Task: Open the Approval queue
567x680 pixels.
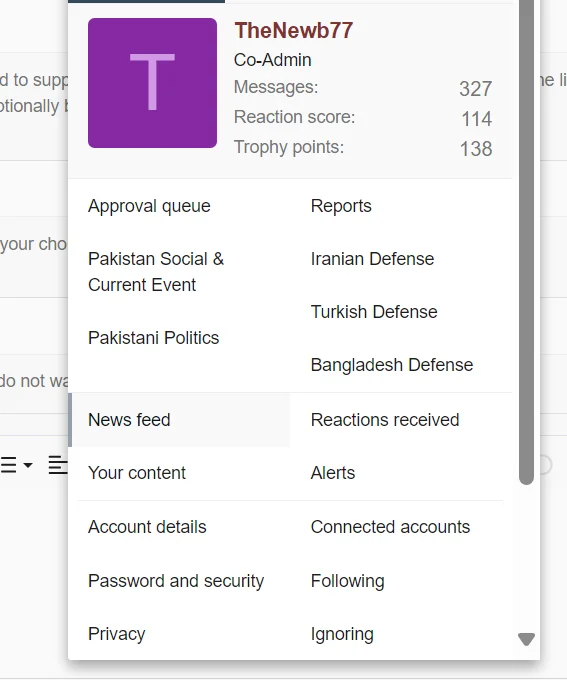Action: coord(149,206)
